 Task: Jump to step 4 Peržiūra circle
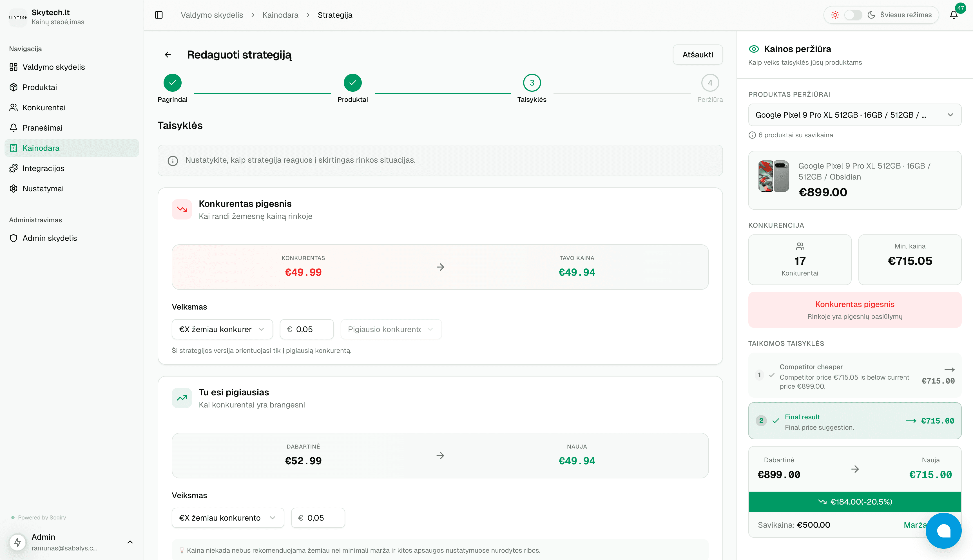[710, 83]
